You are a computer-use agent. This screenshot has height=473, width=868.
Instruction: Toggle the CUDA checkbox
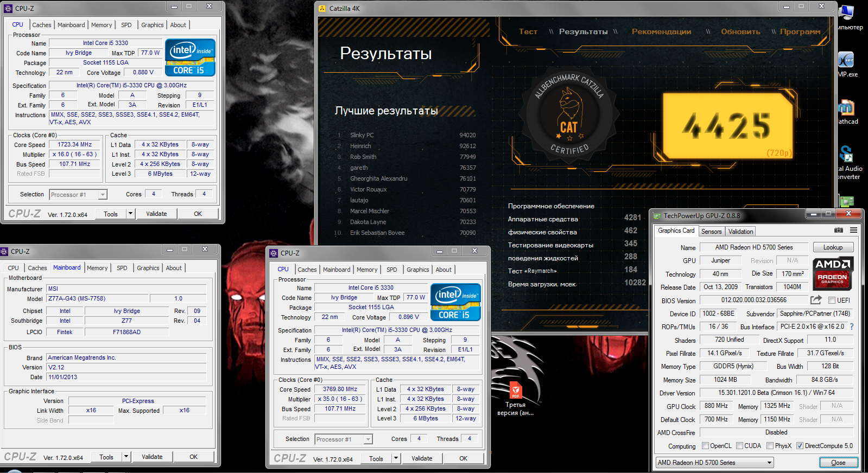pyautogui.click(x=739, y=446)
